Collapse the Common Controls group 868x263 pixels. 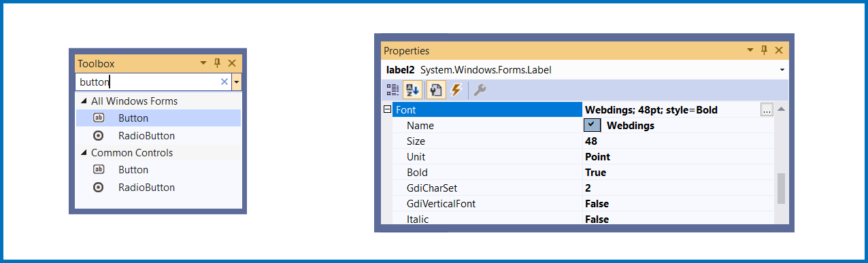click(84, 153)
